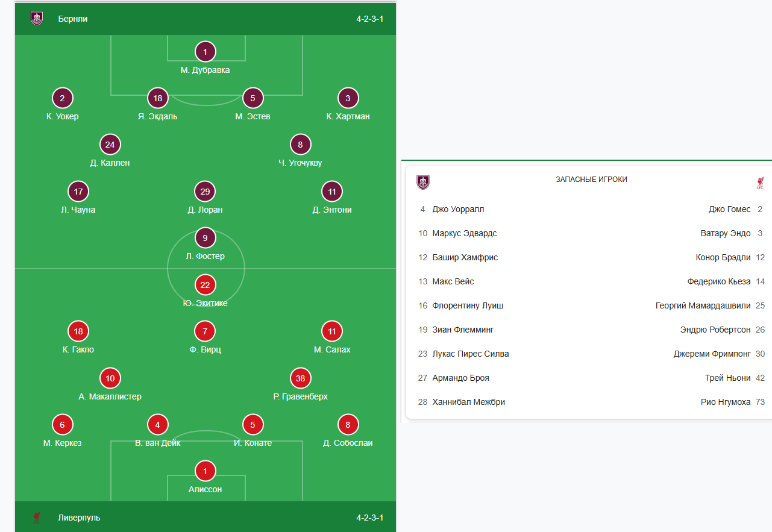Screen dimensions: 772x532
Task: Click the Liverpool crest in the bottom footer
Action: pyautogui.click(x=37, y=518)
